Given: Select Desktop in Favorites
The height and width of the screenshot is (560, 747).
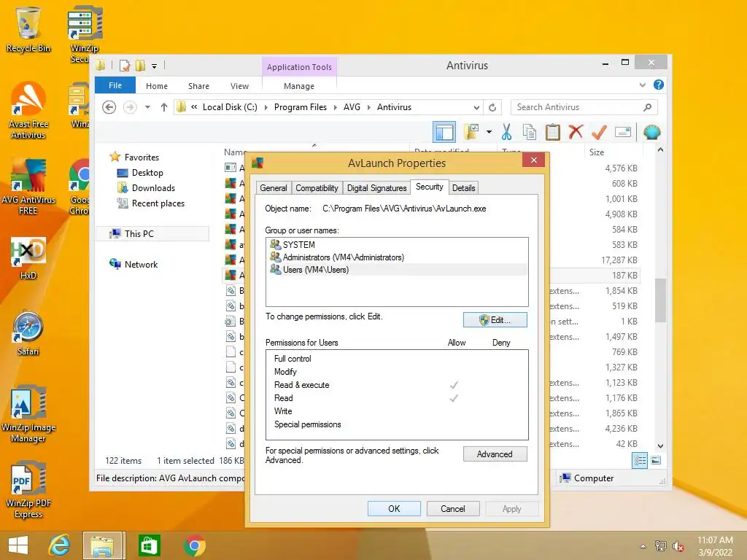Looking at the screenshot, I should 147,173.
